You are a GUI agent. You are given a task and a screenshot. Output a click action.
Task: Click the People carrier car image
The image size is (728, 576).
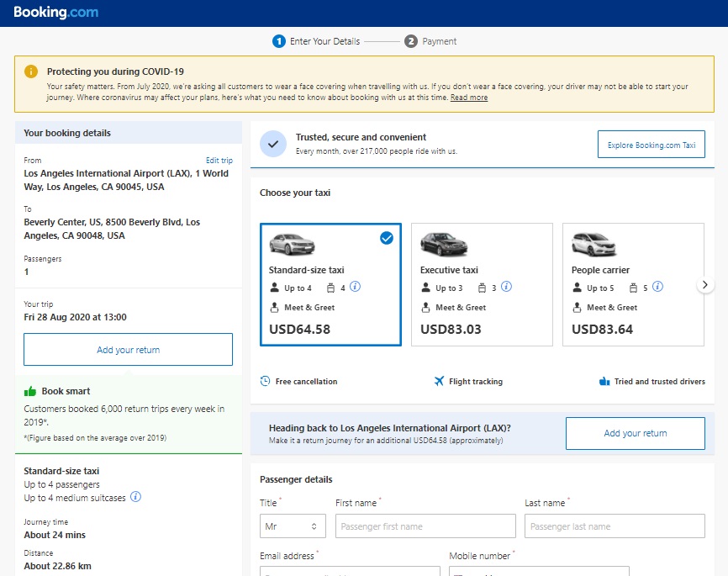pyautogui.click(x=593, y=245)
